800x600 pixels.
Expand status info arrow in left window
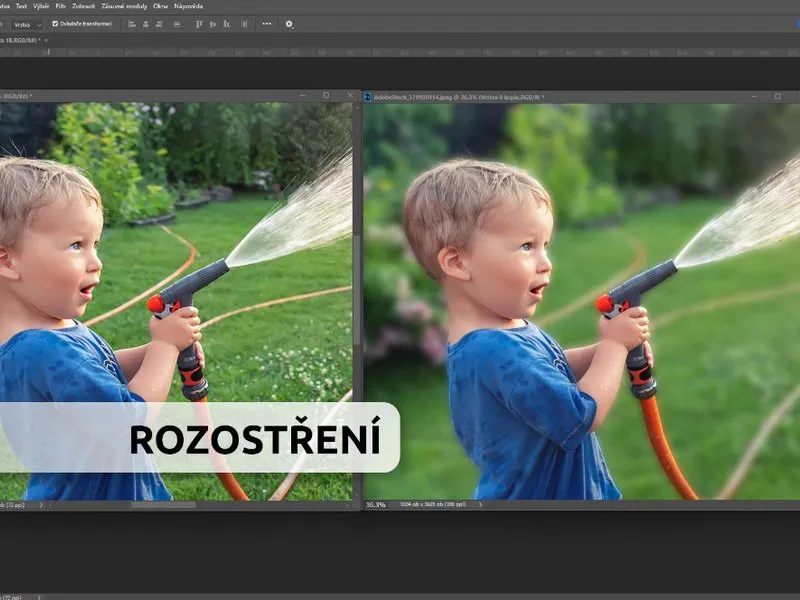(x=41, y=505)
